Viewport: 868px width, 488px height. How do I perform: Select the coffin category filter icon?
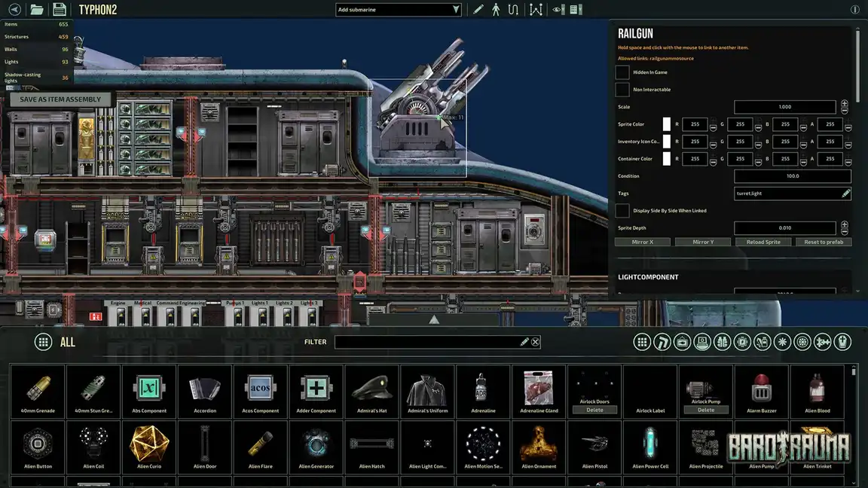pos(842,342)
